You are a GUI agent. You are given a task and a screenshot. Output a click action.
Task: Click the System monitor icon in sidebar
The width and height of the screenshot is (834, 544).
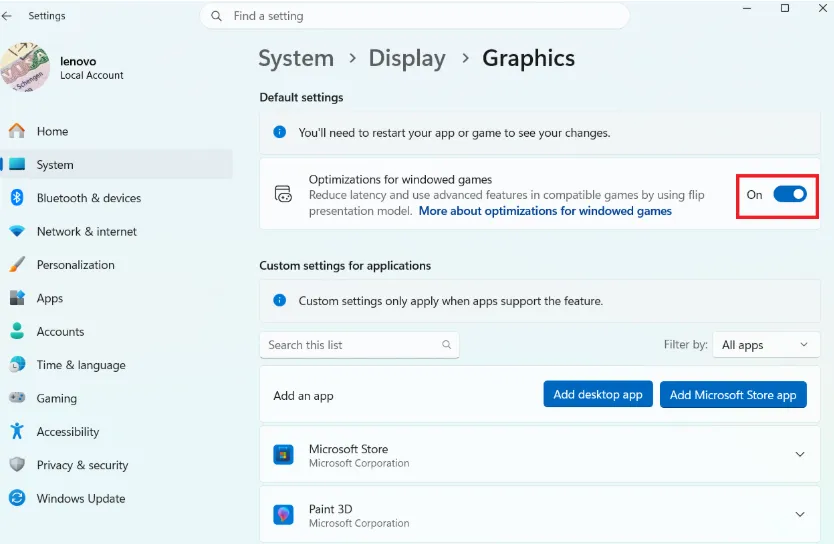click(x=17, y=164)
